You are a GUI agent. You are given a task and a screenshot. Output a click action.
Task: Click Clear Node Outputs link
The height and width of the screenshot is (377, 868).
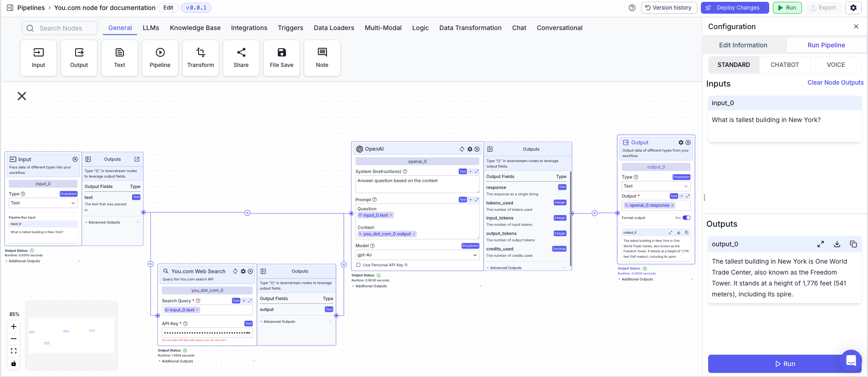point(835,82)
